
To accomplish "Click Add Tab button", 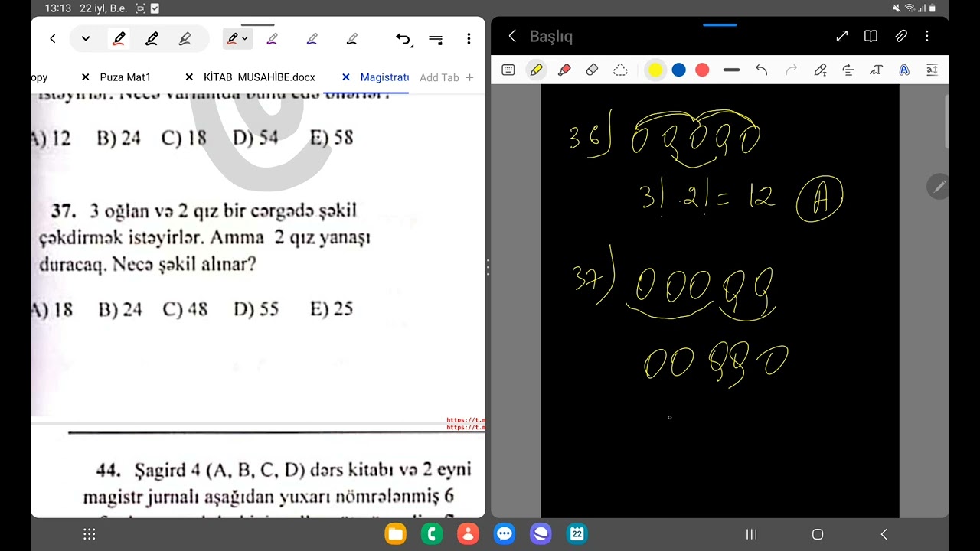I will 446,77.
